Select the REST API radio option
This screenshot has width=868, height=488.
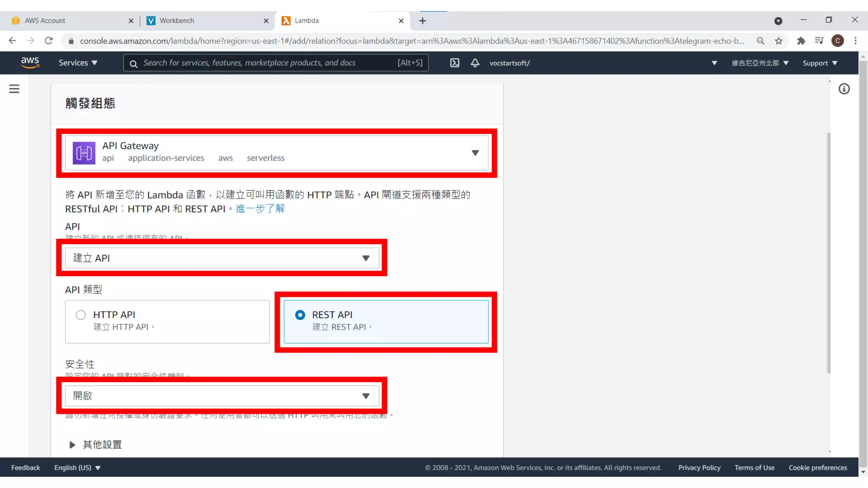(x=300, y=315)
